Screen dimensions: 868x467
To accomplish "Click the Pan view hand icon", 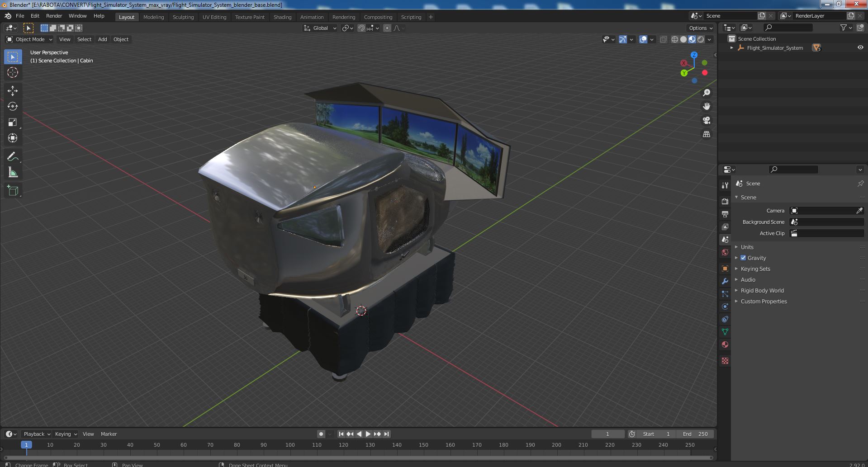I will click(x=706, y=106).
